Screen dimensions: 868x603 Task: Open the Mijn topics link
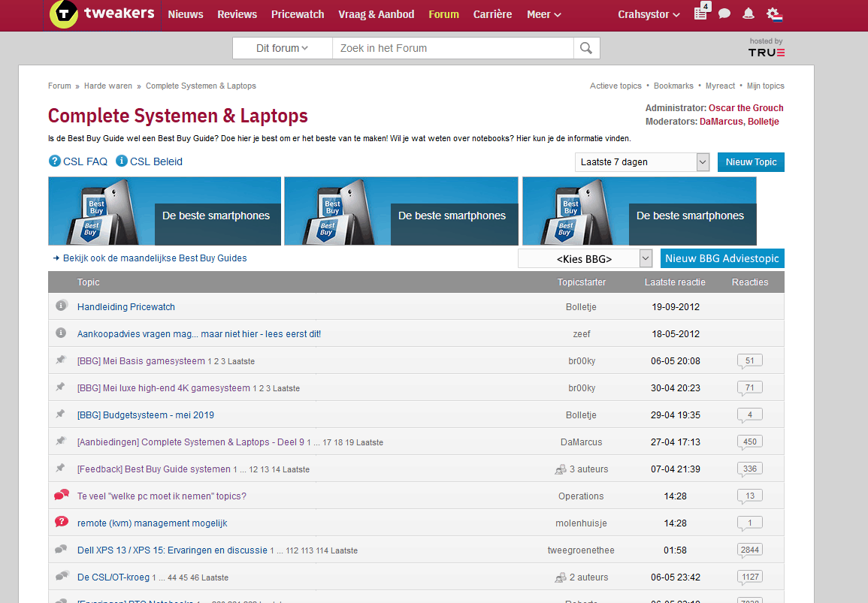point(765,86)
